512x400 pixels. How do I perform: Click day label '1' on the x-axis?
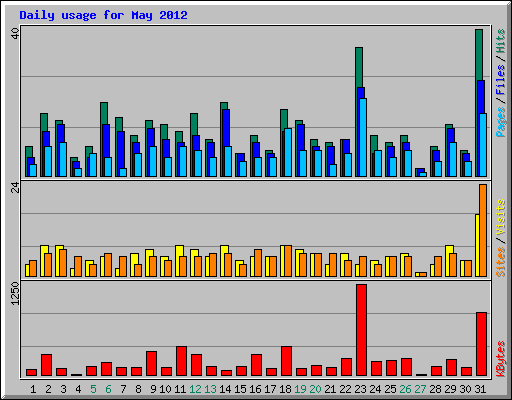(33, 389)
